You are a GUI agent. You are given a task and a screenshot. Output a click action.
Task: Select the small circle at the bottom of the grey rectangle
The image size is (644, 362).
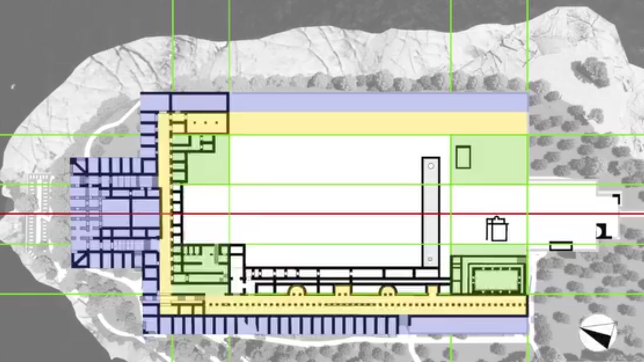click(x=430, y=259)
